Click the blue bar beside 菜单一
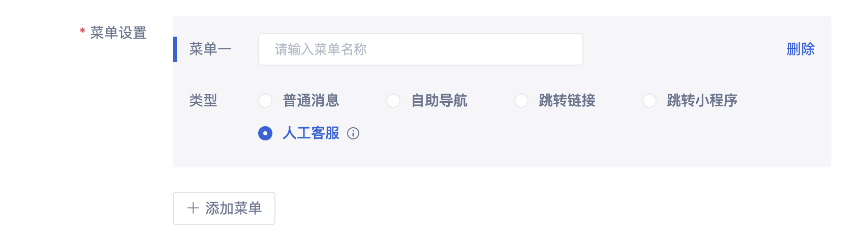 (175, 49)
